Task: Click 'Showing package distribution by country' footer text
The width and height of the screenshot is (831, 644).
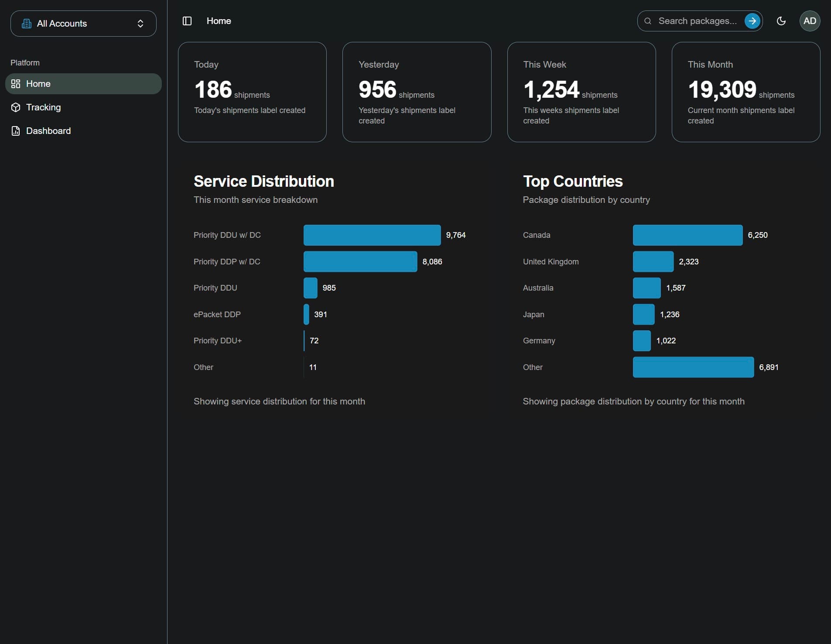Action: 634,401
